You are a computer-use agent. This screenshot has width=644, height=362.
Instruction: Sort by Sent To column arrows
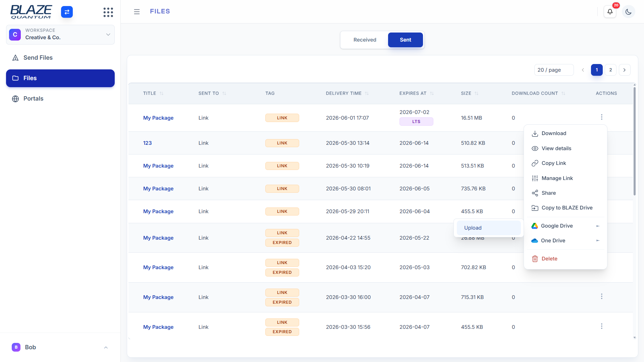(224, 94)
